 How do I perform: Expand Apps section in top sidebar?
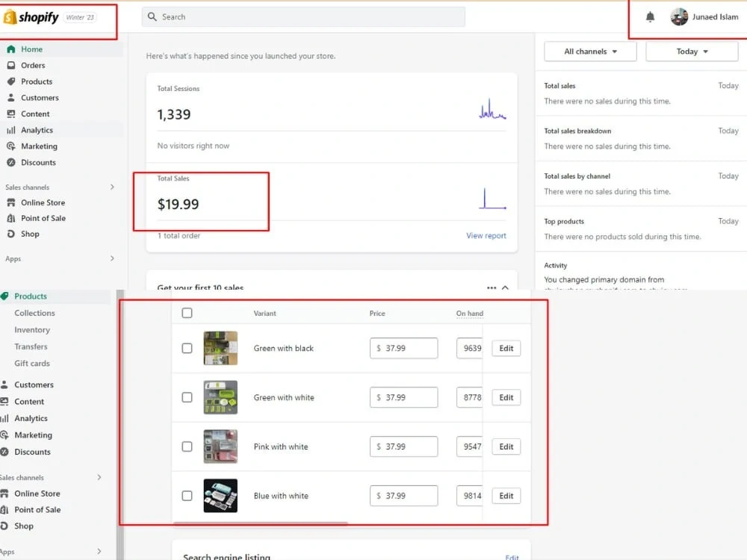(112, 258)
